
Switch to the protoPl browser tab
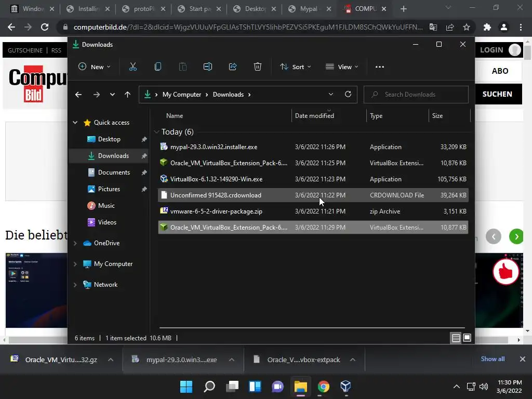click(x=143, y=9)
